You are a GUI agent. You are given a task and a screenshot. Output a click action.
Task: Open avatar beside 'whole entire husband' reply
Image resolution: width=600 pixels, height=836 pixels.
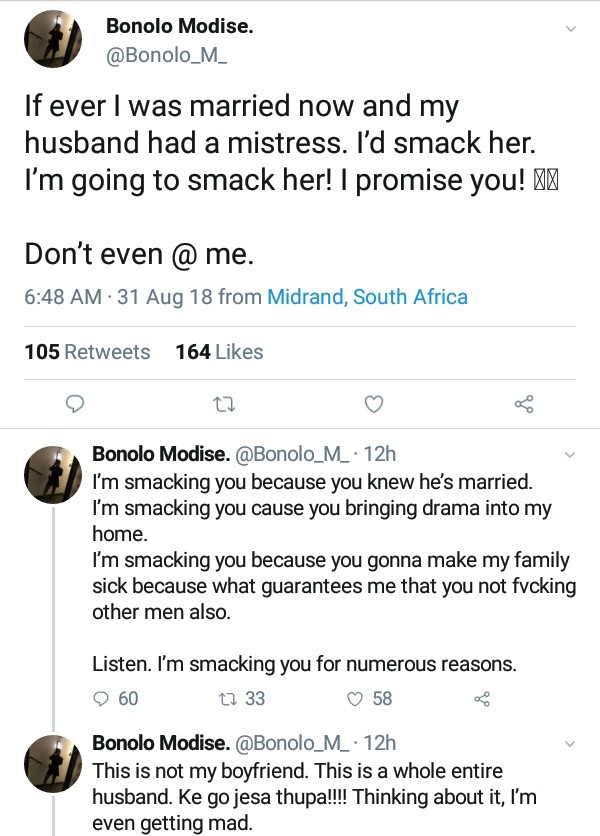coord(52,765)
